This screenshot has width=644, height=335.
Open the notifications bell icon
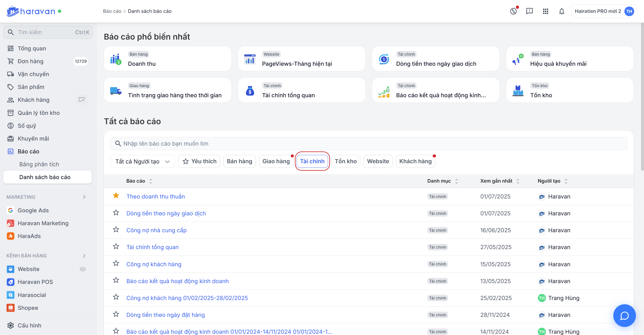(561, 11)
